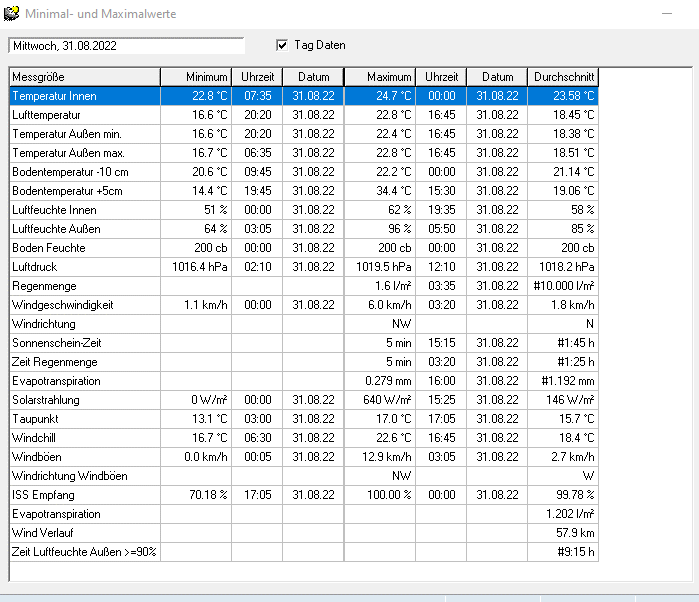Select the Taupunkt row
699x602 pixels.
point(84,419)
